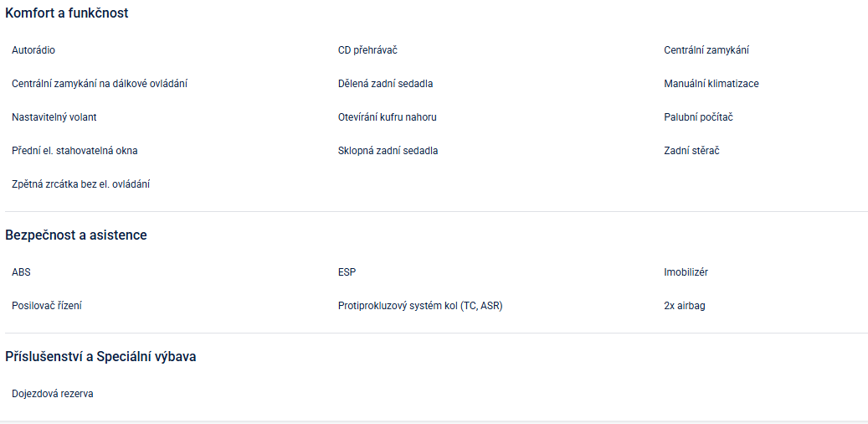Click the Dojezdová rezerva entry

click(53, 394)
